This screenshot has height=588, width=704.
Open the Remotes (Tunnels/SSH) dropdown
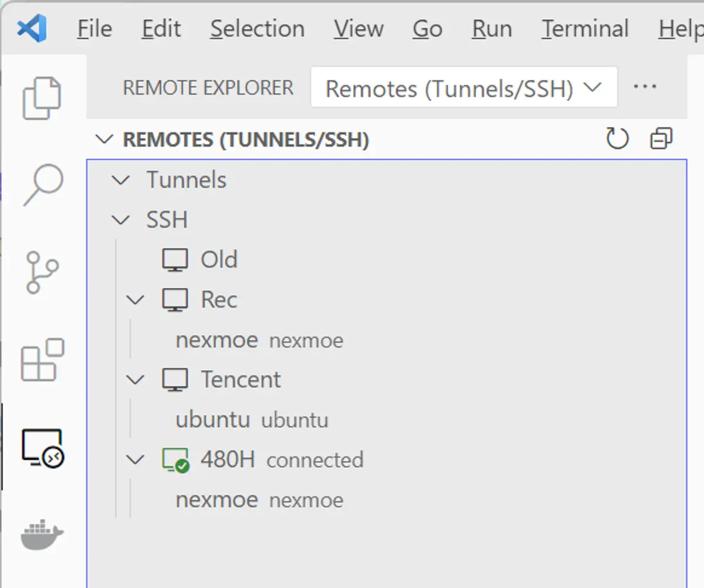click(463, 87)
